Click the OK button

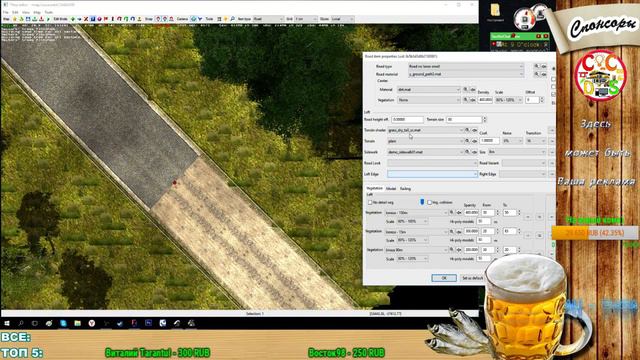444,278
